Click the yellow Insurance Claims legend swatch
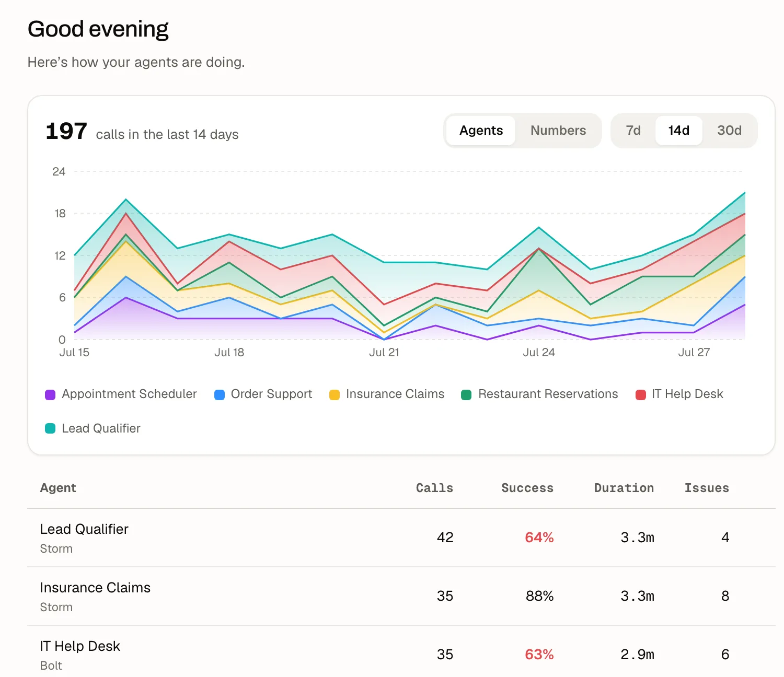 (x=335, y=395)
